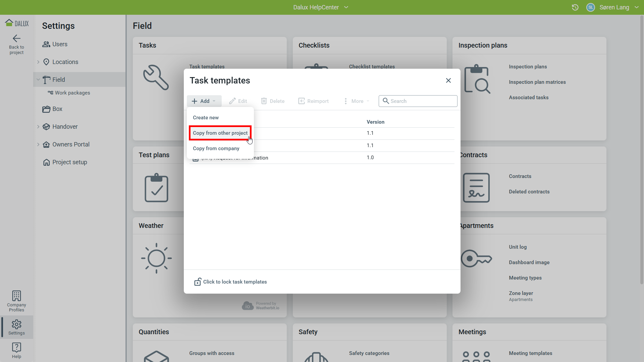Click the Back to project arrow icon

coord(16,39)
